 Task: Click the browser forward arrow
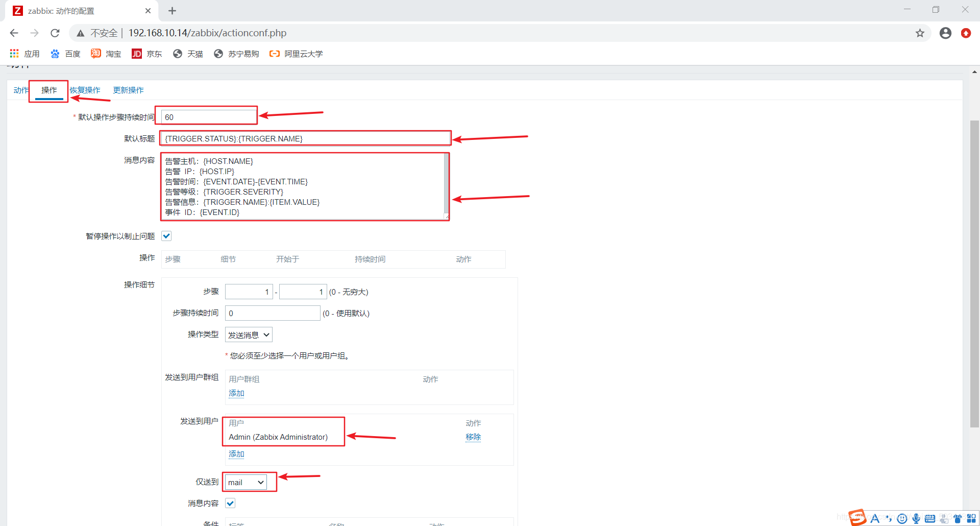click(x=34, y=33)
